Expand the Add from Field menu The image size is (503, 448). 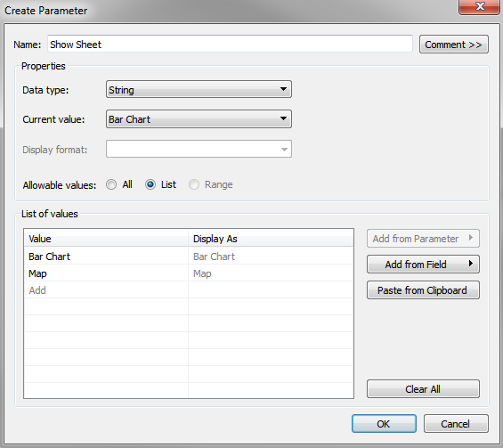(423, 265)
